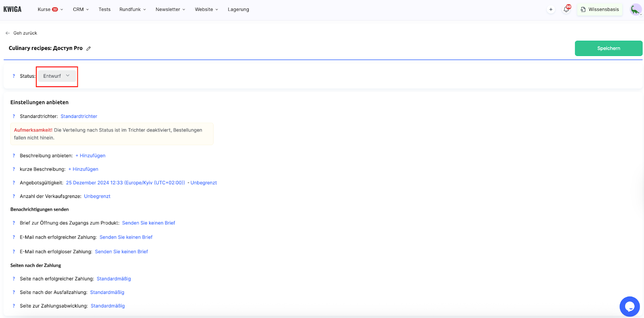The height and width of the screenshot is (318, 644).
Task: Expand the Kurse menu
Action: 50,9
